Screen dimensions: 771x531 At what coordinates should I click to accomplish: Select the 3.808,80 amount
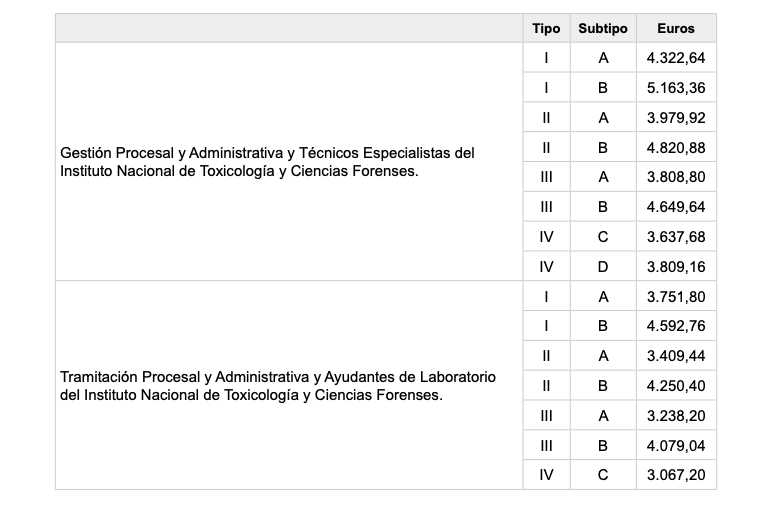[676, 178]
